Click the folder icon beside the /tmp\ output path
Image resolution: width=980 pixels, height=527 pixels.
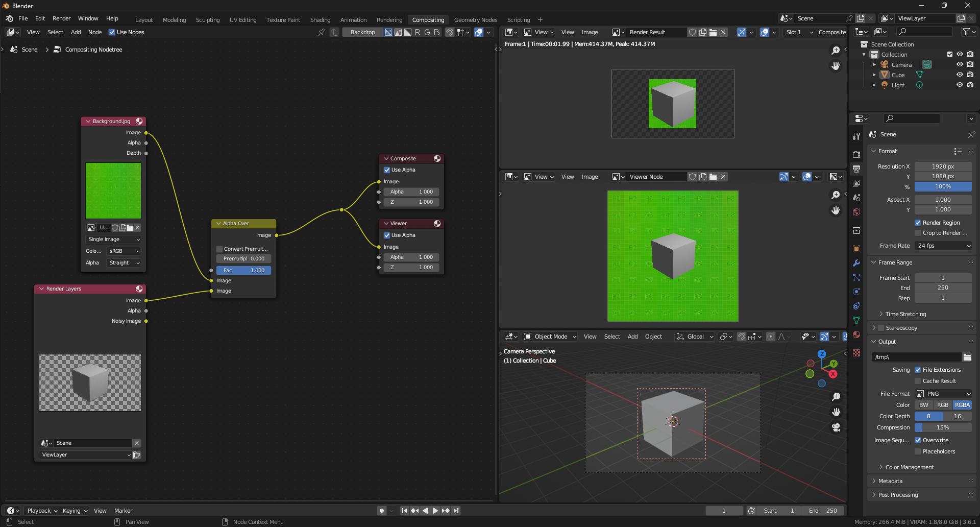(967, 357)
